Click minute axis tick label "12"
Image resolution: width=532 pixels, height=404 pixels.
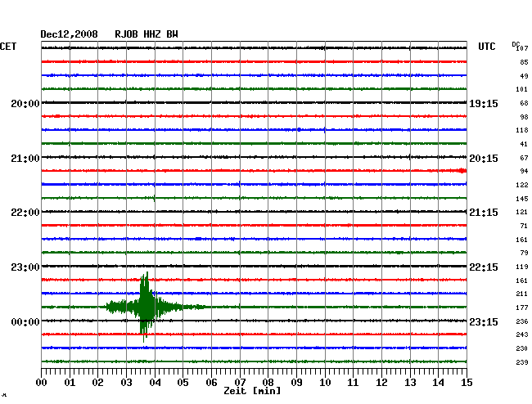coord(381,383)
